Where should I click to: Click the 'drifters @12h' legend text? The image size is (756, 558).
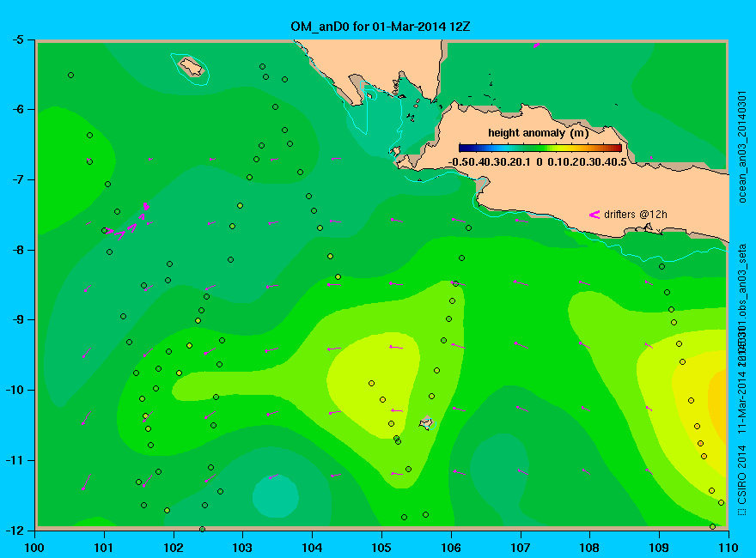636,215
